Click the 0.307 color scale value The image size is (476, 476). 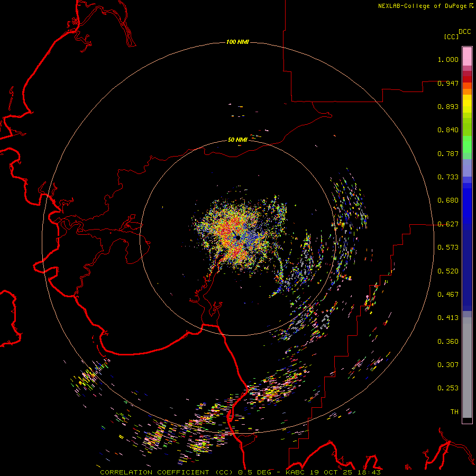[x=448, y=365]
